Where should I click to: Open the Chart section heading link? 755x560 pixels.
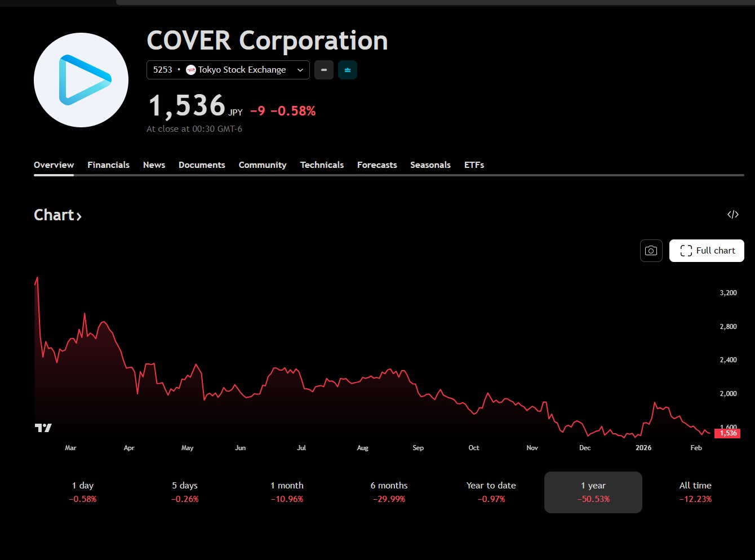(x=57, y=215)
